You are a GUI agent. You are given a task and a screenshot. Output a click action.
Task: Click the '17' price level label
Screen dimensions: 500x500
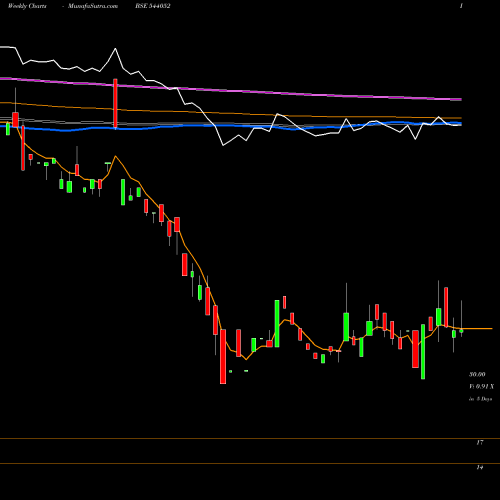[x=479, y=442]
